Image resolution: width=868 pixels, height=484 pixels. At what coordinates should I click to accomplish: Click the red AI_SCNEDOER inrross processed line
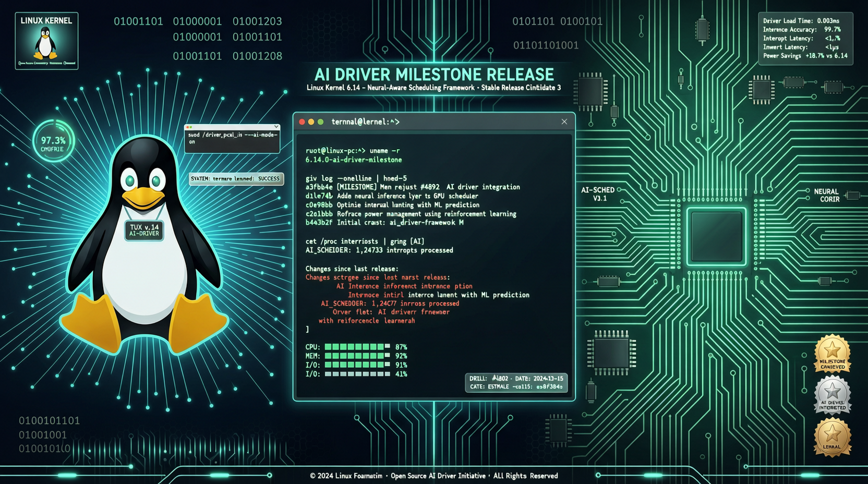390,304
